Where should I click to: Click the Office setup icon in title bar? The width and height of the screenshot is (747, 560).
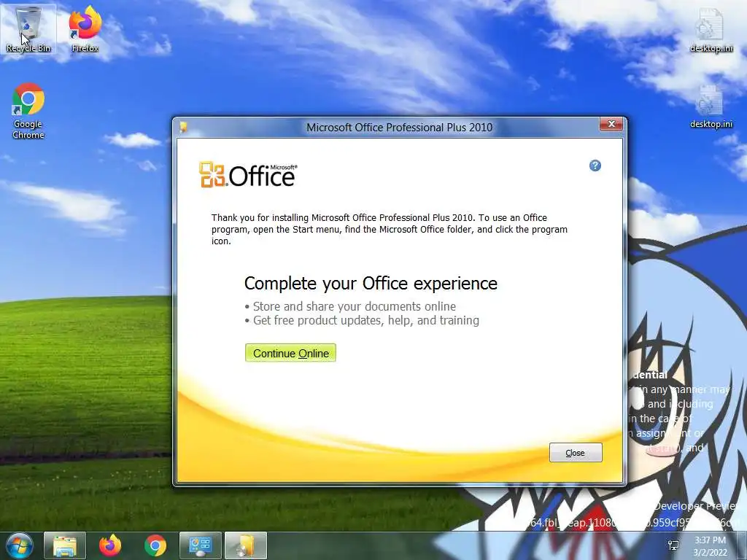tap(183, 127)
